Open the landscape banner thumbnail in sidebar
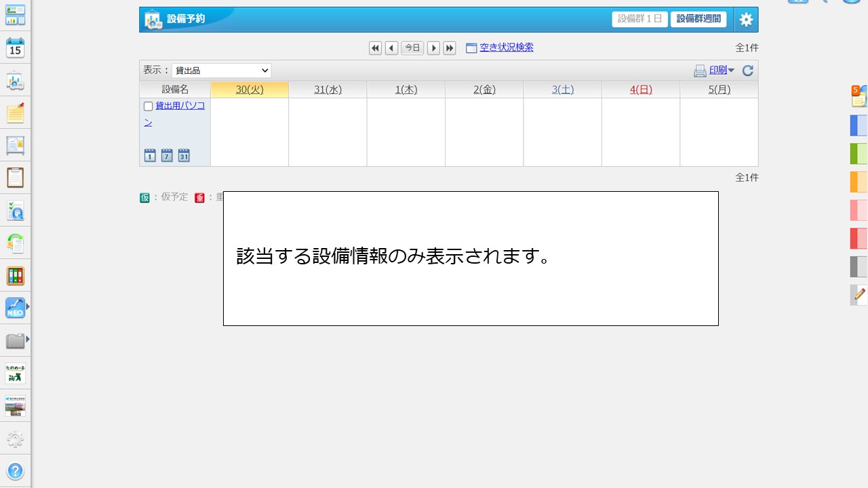Image resolution: width=868 pixels, height=488 pixels. (x=15, y=406)
